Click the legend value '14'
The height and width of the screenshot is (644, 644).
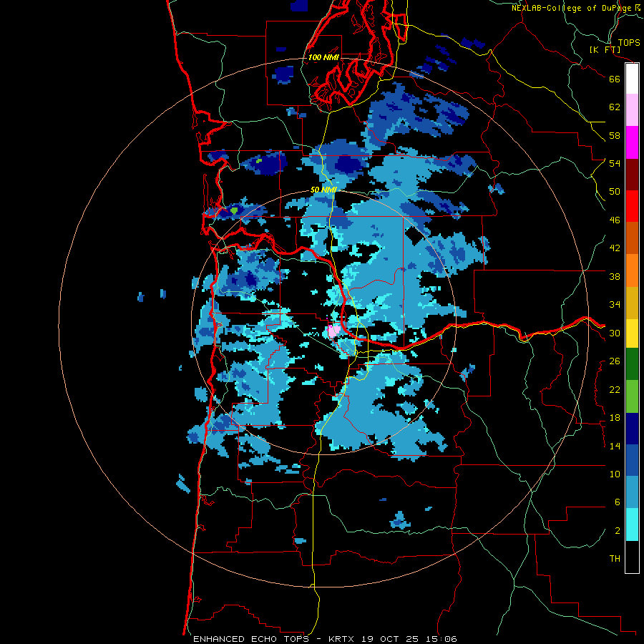(615, 446)
